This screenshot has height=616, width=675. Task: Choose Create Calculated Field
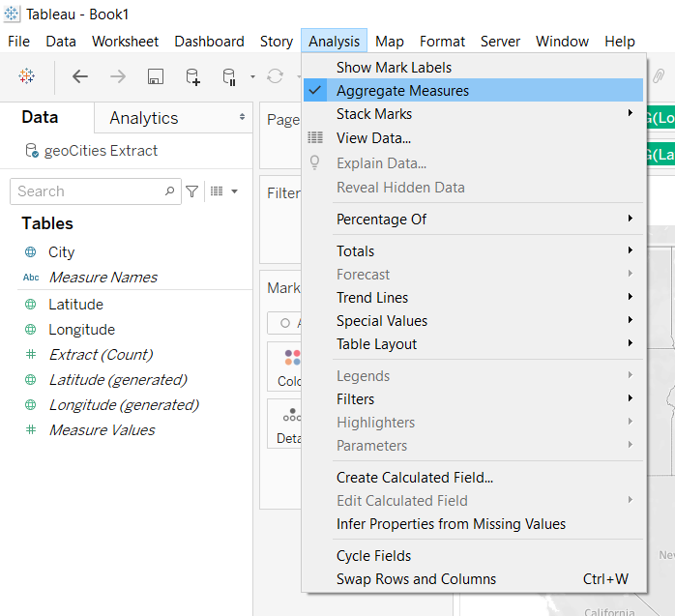pyautogui.click(x=414, y=478)
